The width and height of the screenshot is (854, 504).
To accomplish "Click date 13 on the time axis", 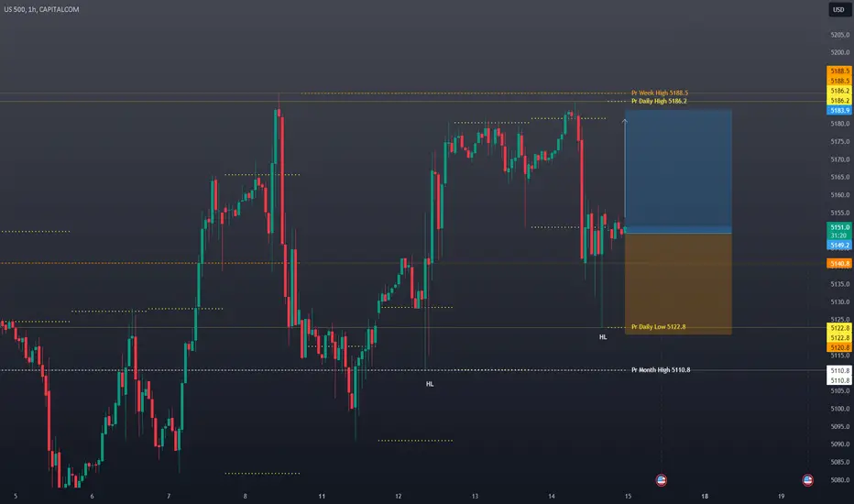I will tap(475, 497).
